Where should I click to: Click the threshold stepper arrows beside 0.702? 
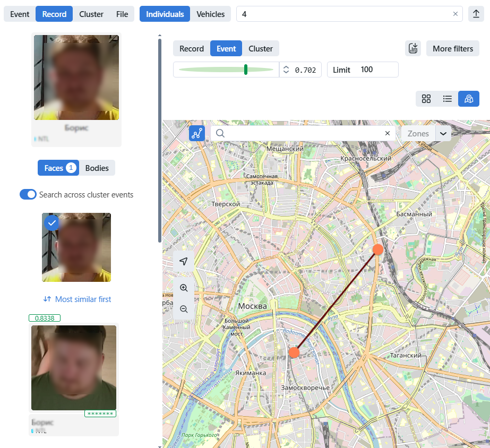(x=286, y=69)
